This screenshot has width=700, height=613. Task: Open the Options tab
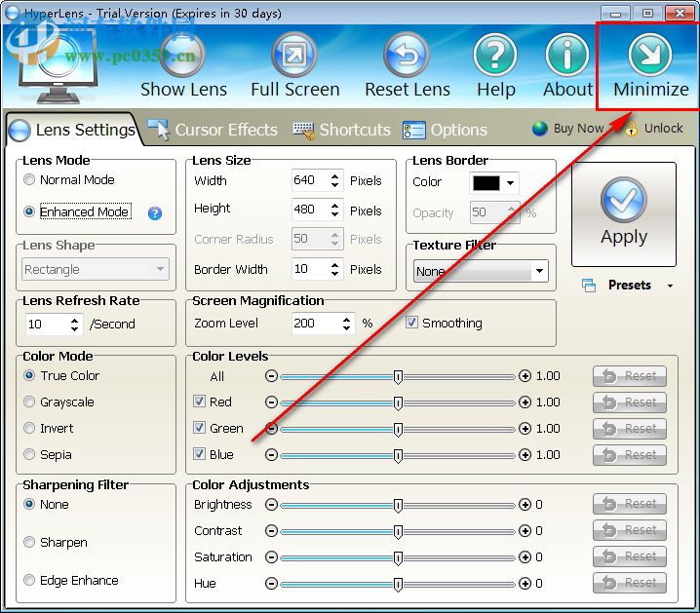[445, 130]
